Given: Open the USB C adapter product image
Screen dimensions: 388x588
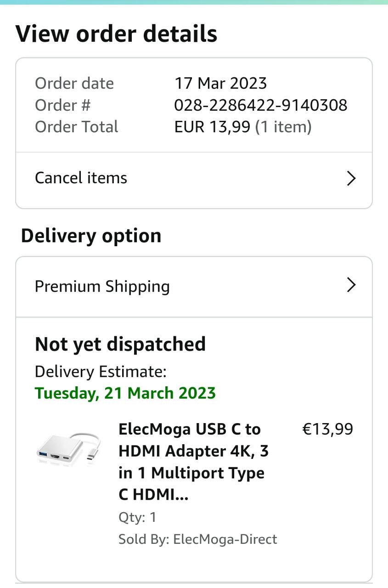Looking at the screenshot, I should pos(68,448).
